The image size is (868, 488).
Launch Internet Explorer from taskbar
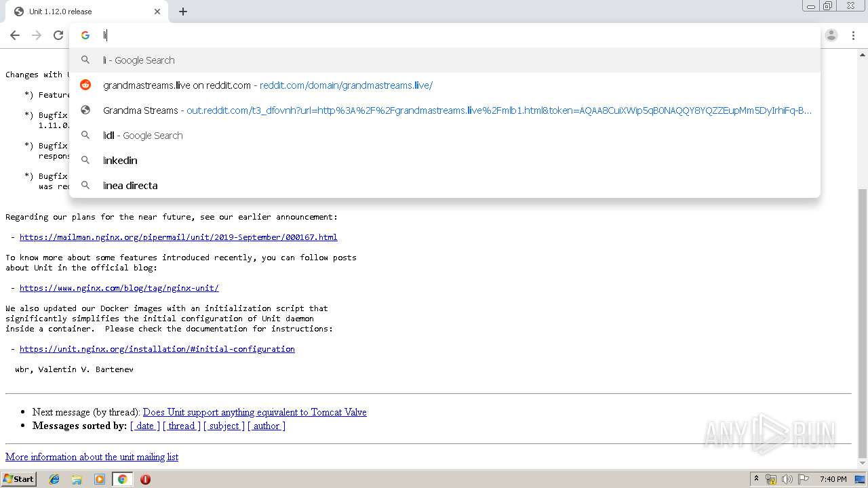tap(54, 479)
